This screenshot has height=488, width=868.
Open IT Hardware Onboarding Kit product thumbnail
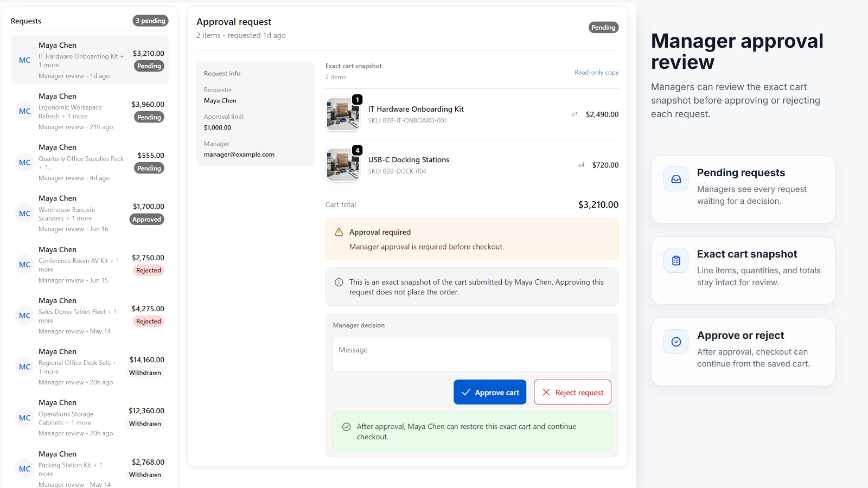click(x=343, y=114)
